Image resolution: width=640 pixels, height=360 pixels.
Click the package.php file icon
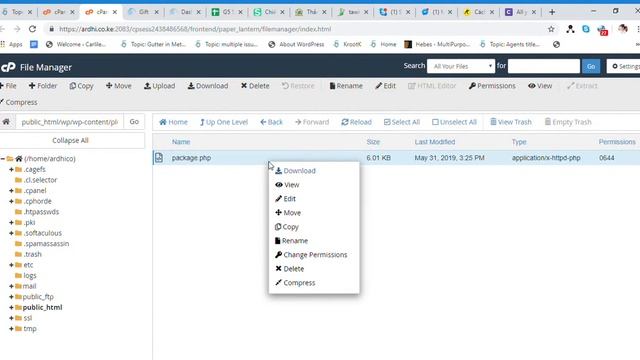pos(159,158)
